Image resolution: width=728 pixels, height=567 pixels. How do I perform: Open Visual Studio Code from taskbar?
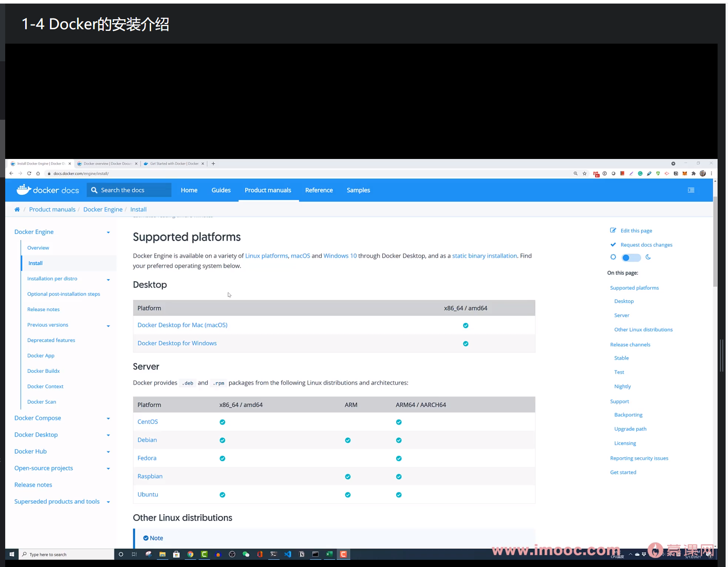coord(288,554)
